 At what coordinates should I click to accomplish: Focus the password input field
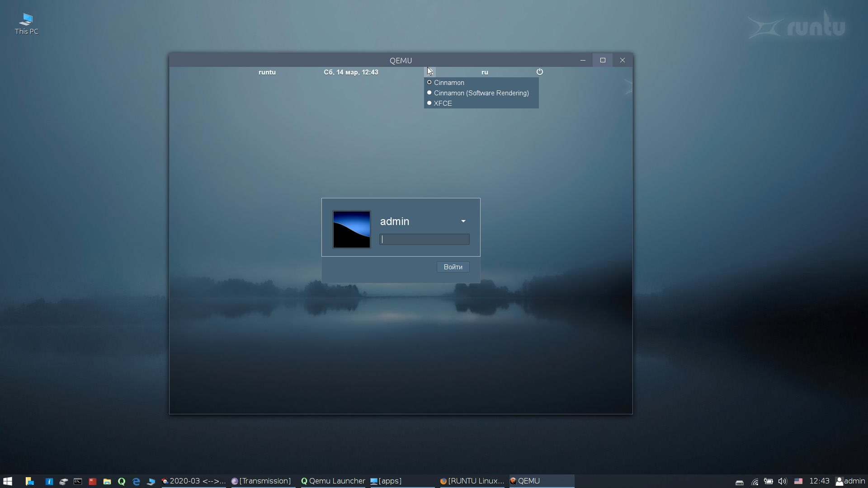point(425,239)
